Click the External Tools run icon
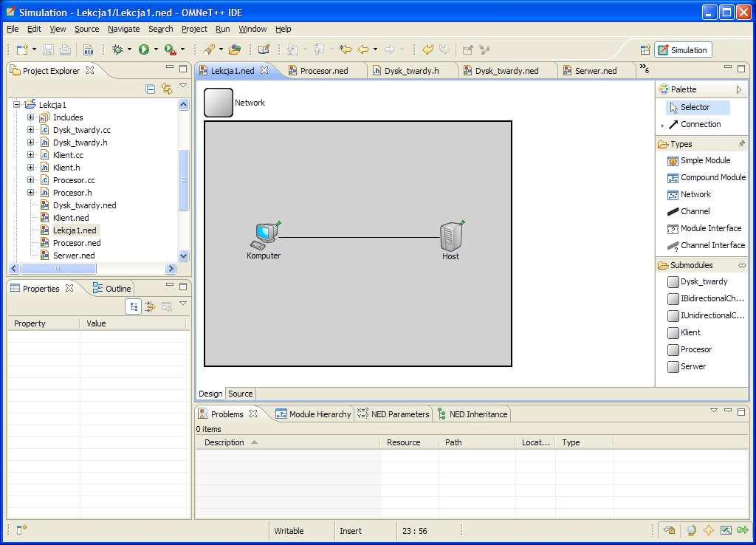 pos(170,49)
